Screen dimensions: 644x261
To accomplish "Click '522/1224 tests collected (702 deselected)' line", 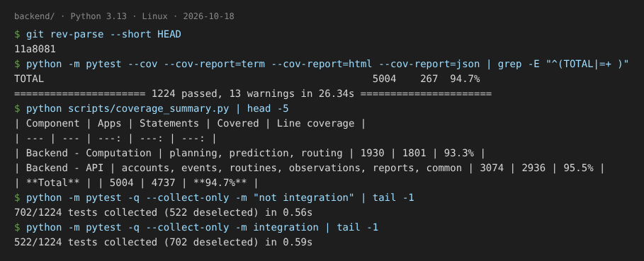I will pyautogui.click(x=164, y=242).
